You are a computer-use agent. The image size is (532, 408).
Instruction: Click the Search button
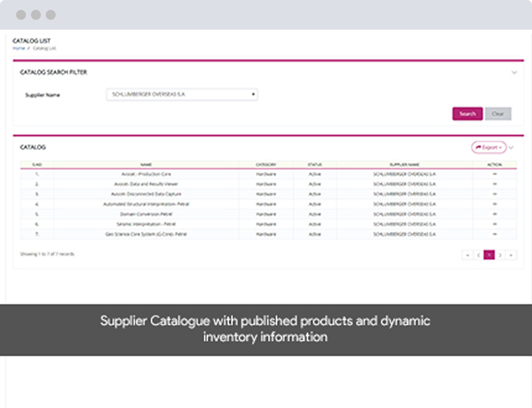click(467, 114)
